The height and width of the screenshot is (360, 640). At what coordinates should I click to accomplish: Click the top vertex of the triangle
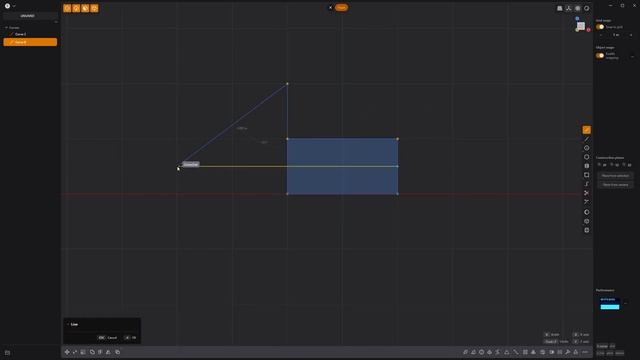[287, 84]
